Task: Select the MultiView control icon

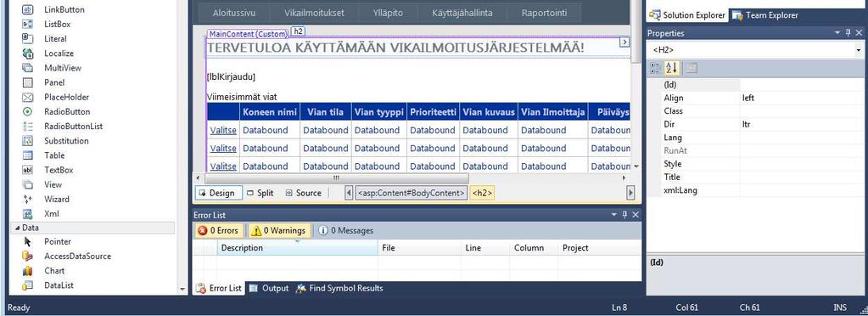Action: 28,68
